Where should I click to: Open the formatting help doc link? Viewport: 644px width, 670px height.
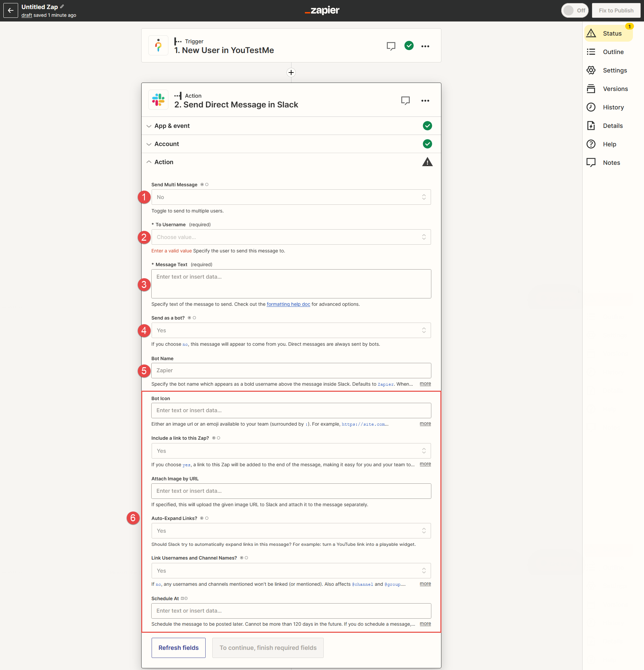[288, 304]
